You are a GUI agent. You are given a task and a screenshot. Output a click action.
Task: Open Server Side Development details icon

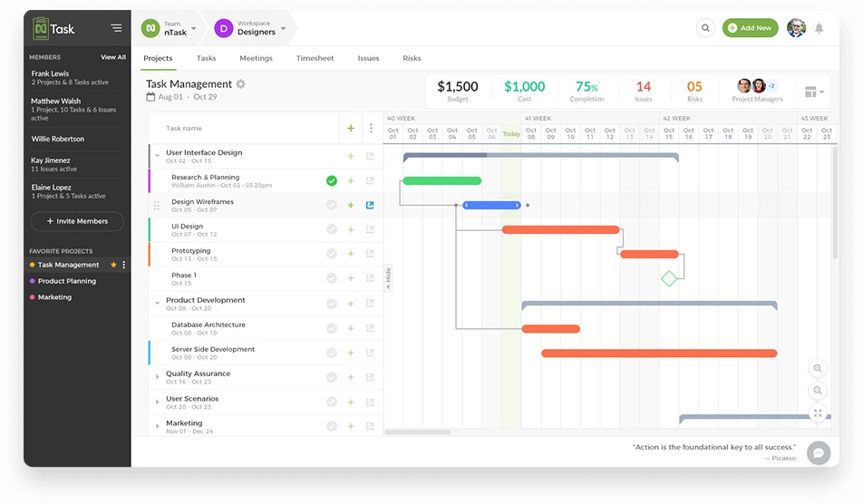(x=370, y=353)
